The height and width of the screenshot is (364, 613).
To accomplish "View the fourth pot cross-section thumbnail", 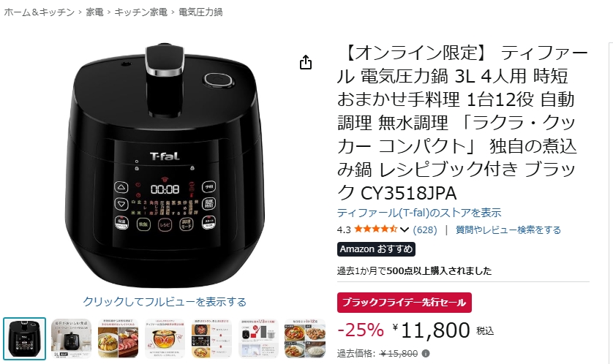I will (165, 338).
